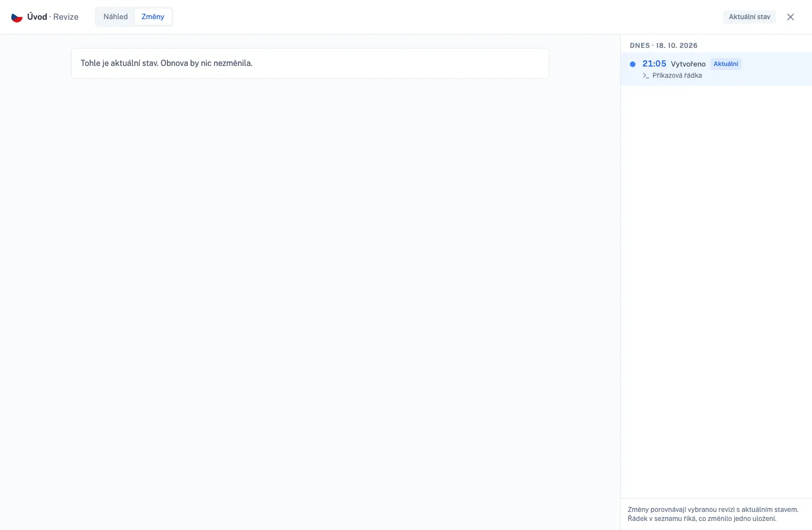
Task: Switch to the Náhled tab
Action: click(x=116, y=17)
